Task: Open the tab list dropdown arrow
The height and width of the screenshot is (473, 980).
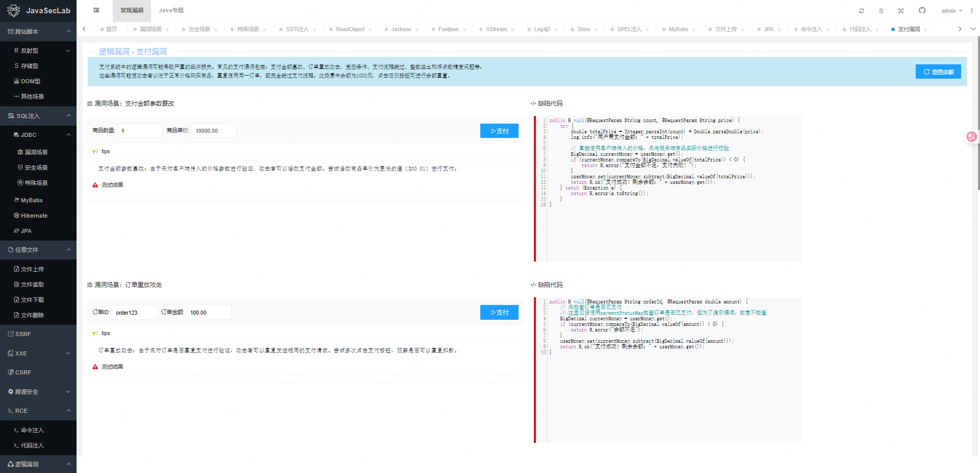Action: pos(973,29)
